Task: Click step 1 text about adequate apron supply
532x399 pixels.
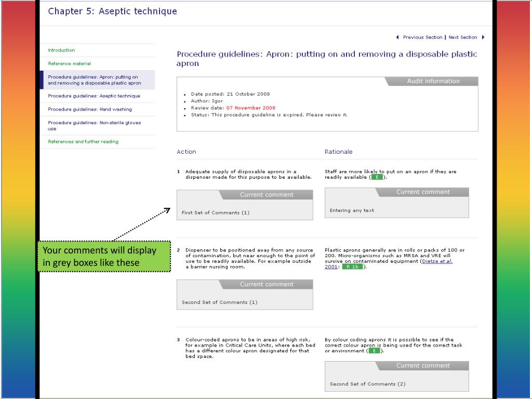Action: coord(248,175)
